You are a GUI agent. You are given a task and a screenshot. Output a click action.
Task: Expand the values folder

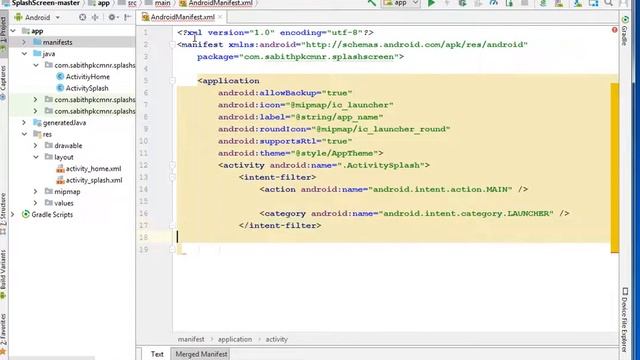(x=36, y=203)
